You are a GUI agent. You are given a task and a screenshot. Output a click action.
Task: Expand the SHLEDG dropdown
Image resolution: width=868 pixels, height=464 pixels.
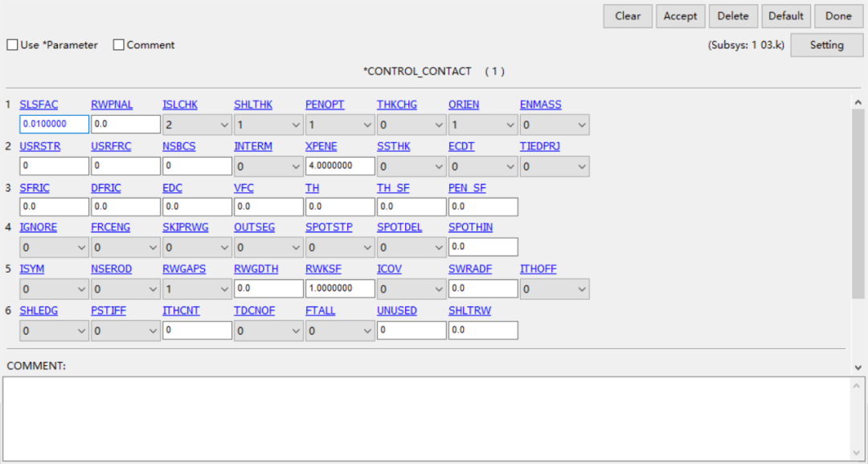coord(54,331)
